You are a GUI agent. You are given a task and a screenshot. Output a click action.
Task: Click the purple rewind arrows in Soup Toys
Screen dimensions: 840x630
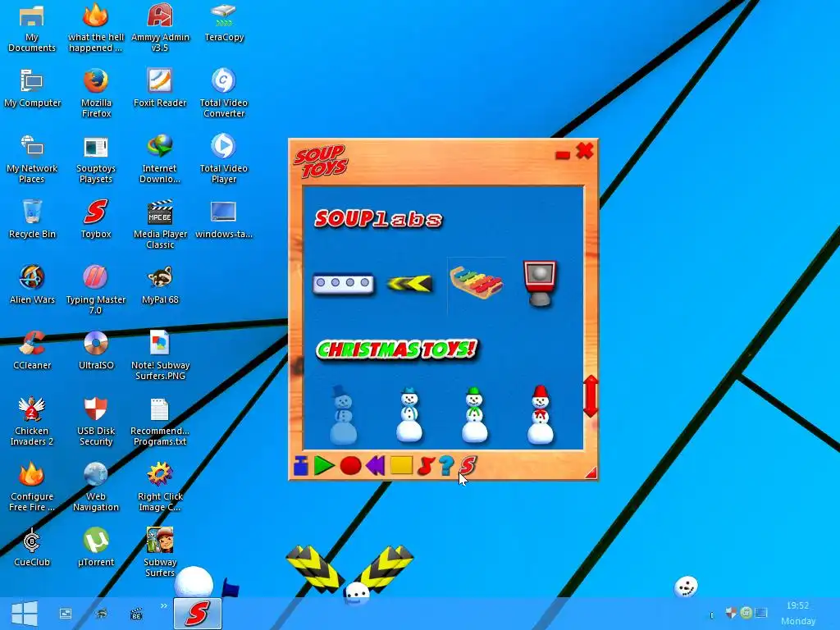(375, 466)
